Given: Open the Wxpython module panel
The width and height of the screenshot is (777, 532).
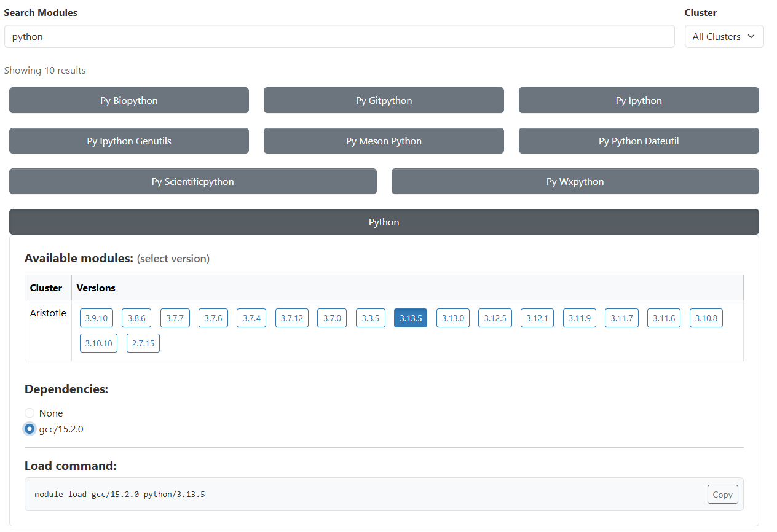Looking at the screenshot, I should (x=575, y=181).
